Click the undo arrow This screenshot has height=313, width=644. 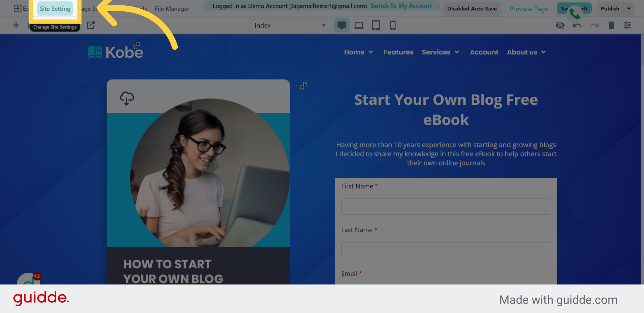[577, 25]
